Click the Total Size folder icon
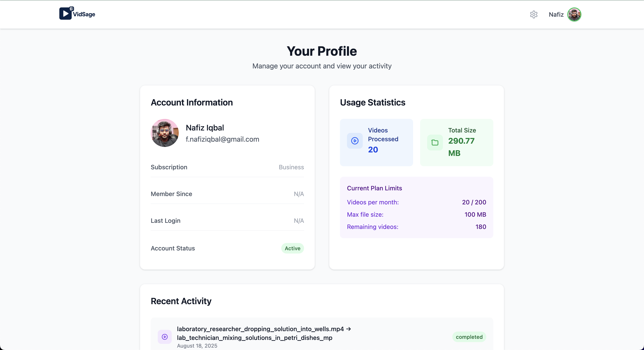The height and width of the screenshot is (350, 644). 435,143
